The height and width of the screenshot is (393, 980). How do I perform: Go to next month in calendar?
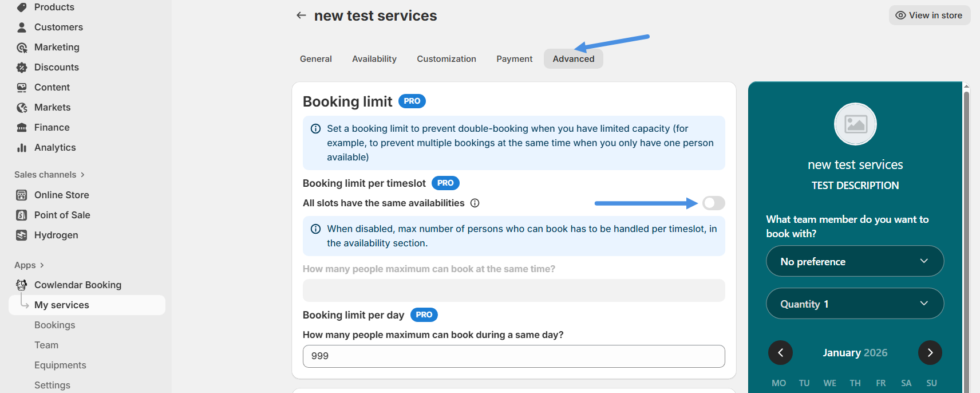tap(930, 353)
